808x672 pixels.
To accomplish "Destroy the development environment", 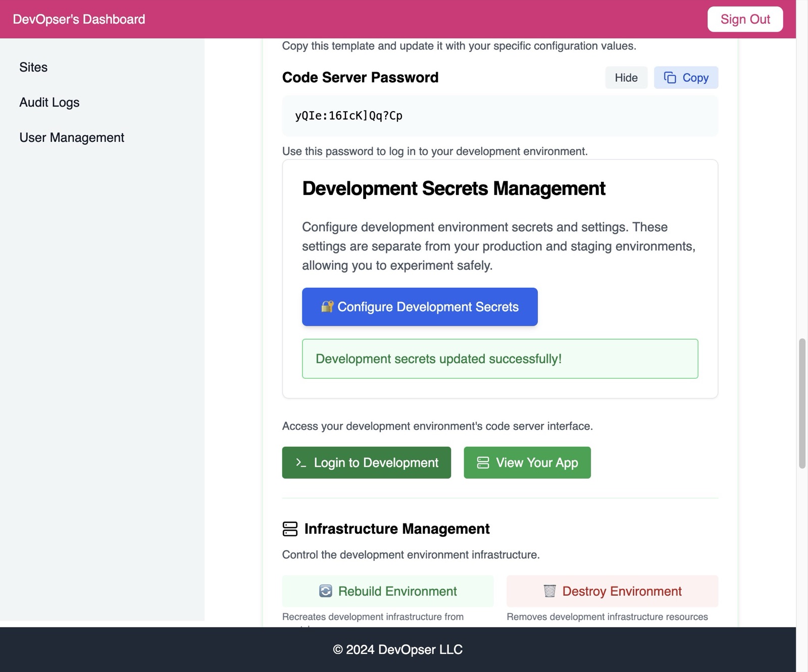I will [612, 591].
